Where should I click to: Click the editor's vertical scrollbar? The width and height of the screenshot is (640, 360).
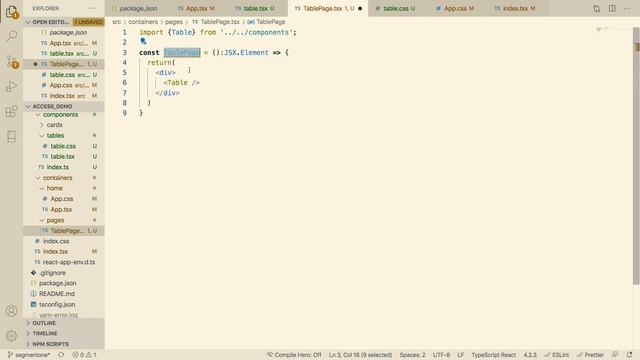click(x=636, y=156)
